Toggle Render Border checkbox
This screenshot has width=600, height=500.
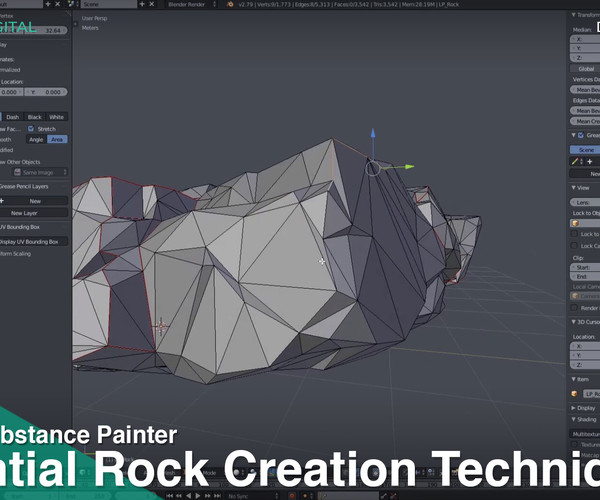point(574,308)
